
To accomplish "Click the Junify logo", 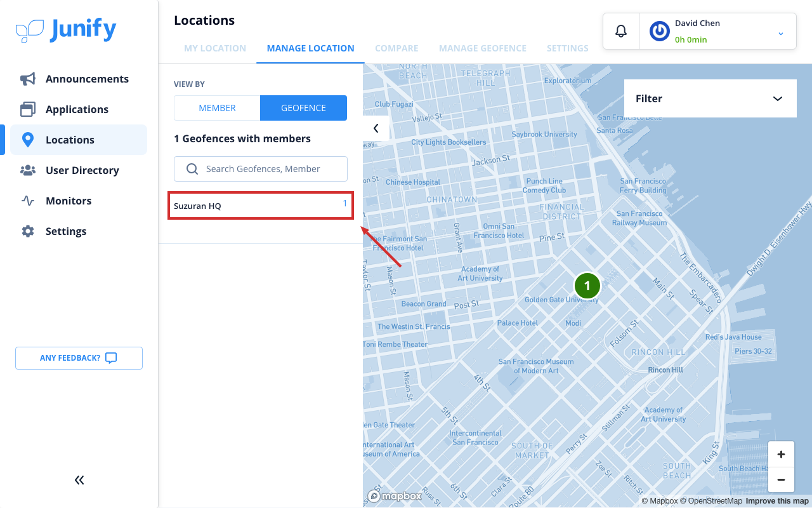I will coord(66,30).
